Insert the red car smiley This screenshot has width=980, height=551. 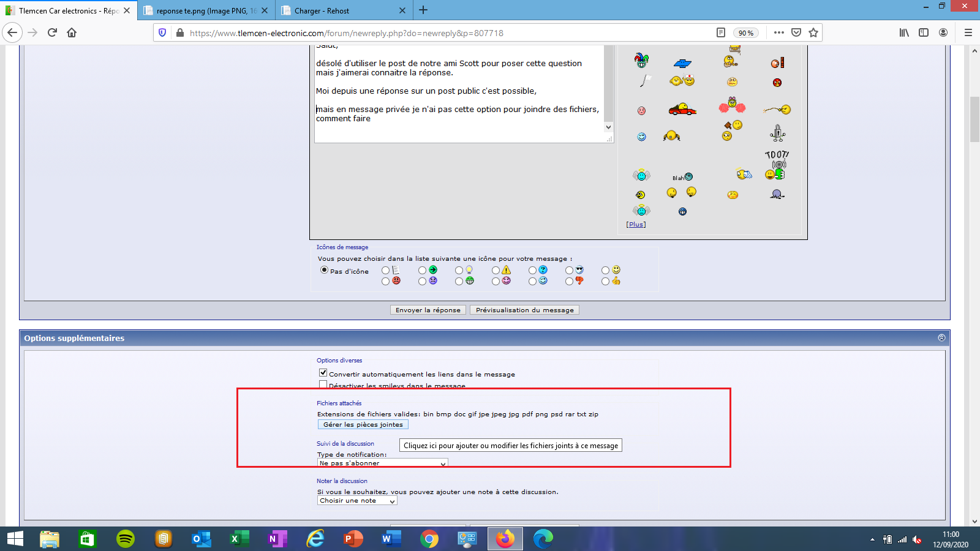click(x=682, y=110)
